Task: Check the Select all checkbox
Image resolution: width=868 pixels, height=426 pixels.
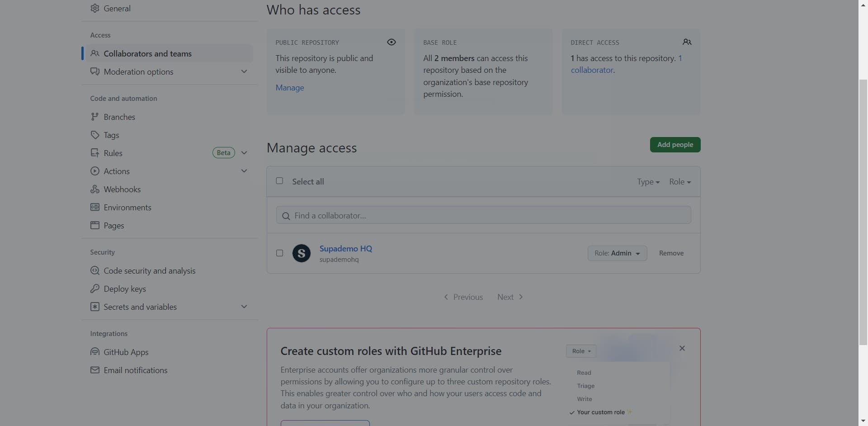Action: pos(279,181)
